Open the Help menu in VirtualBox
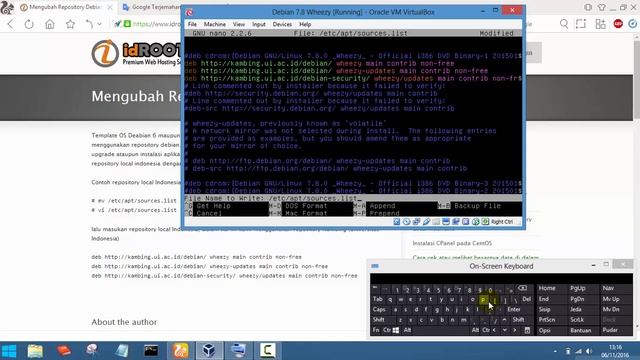Image resolution: width=640 pixels, height=360 pixels. coord(305,24)
